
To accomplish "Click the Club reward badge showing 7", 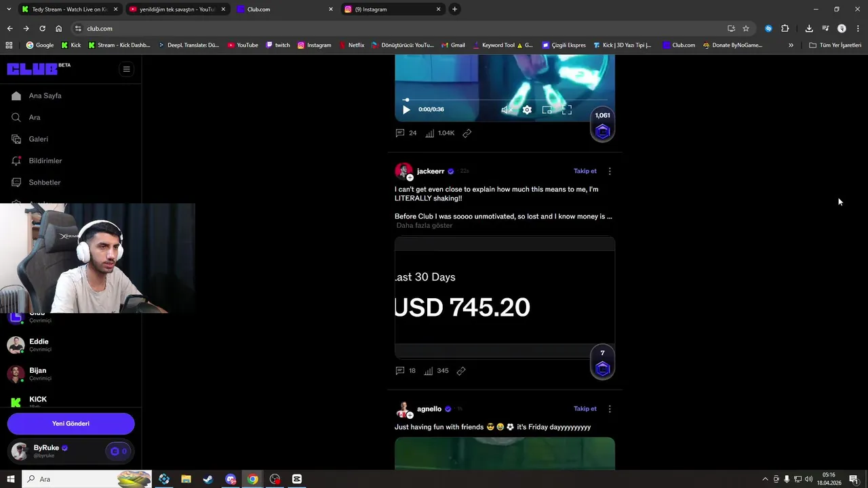I will pos(602,362).
